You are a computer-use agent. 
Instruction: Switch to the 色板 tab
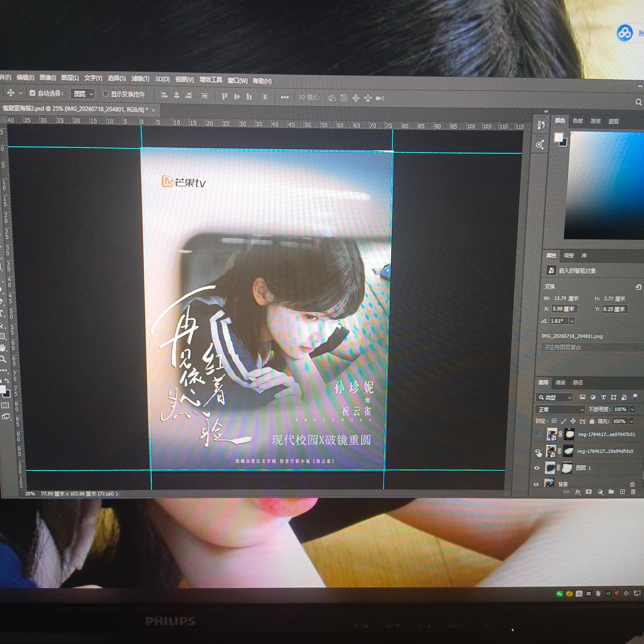(x=578, y=121)
